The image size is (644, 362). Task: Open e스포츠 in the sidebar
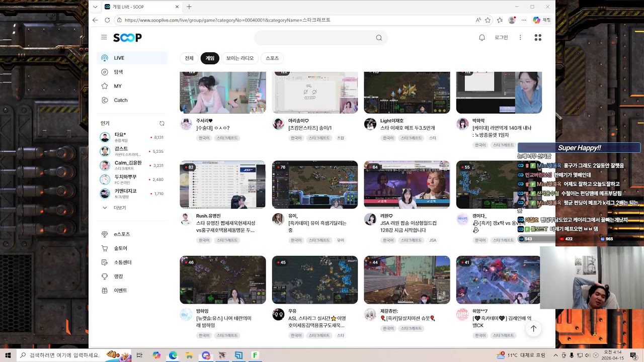point(132,234)
